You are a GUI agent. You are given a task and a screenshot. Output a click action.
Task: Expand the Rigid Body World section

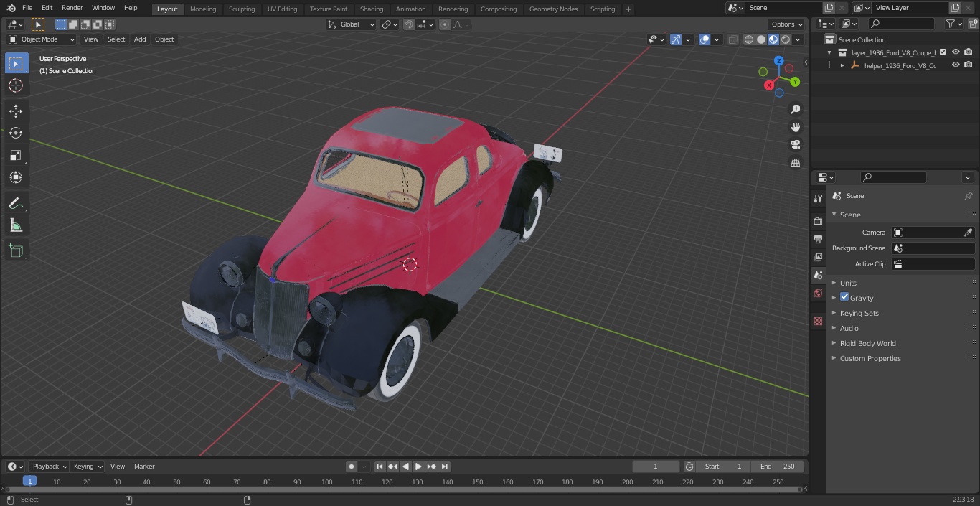[x=867, y=343]
